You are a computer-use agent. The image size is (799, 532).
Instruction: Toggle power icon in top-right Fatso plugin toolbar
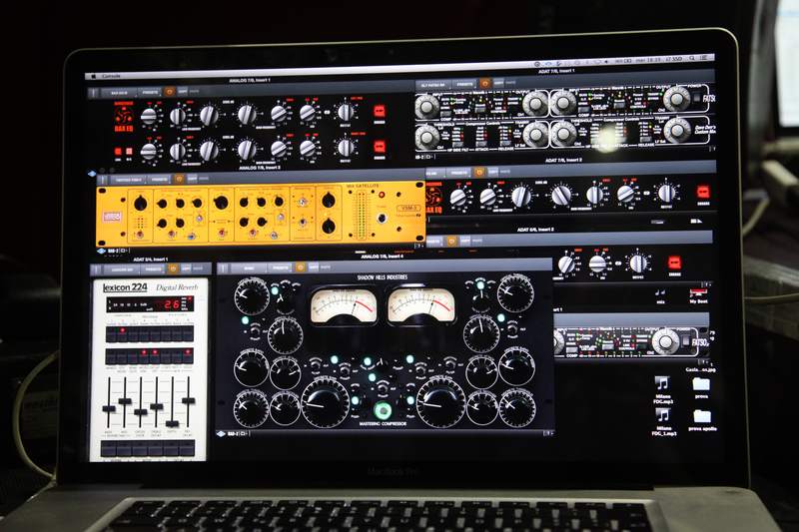[484, 84]
